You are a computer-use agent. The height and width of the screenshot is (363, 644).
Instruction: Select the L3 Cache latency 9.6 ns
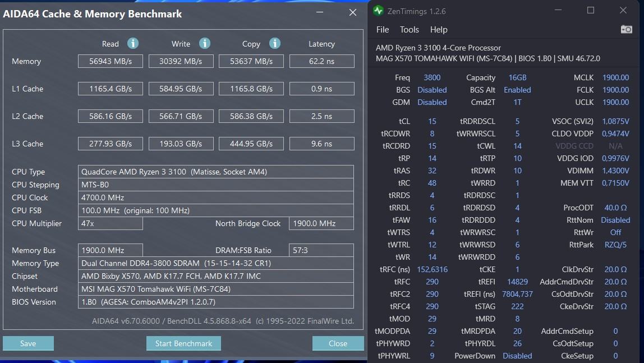(x=321, y=144)
